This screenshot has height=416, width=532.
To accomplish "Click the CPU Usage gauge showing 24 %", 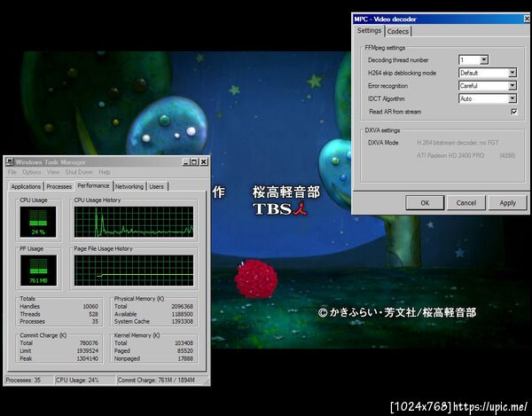I will [38, 222].
